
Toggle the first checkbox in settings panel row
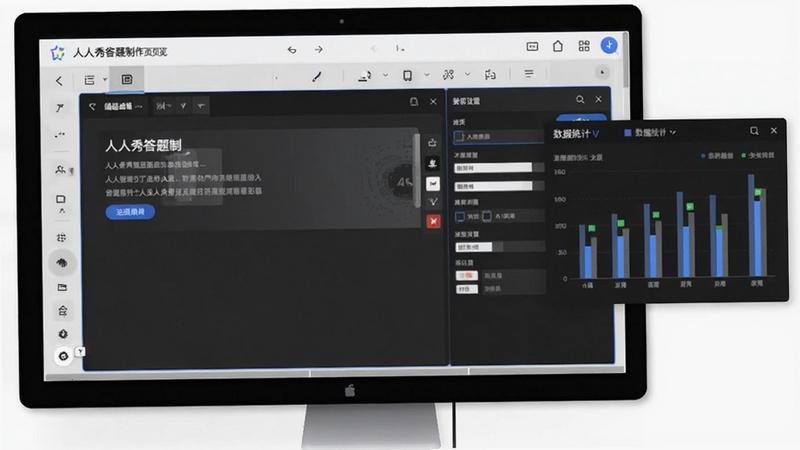click(460, 216)
